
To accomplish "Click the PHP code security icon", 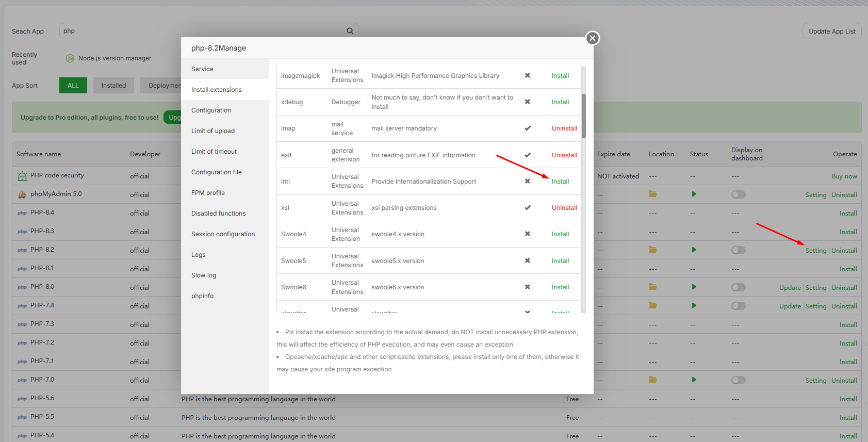I will 22,176.
